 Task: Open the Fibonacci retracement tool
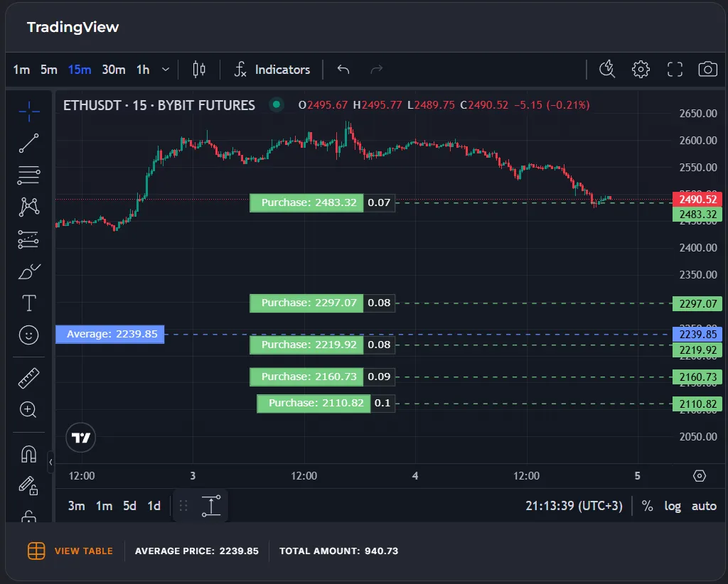click(x=29, y=175)
